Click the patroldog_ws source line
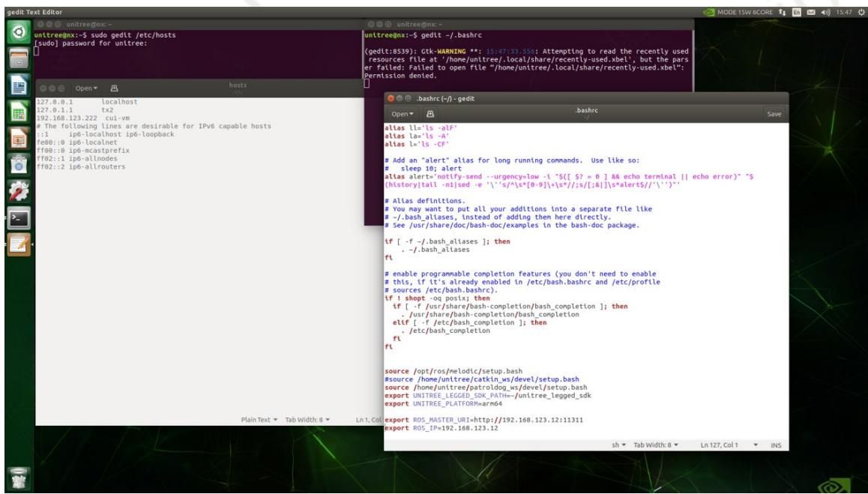The width and height of the screenshot is (868, 494). tap(486, 388)
